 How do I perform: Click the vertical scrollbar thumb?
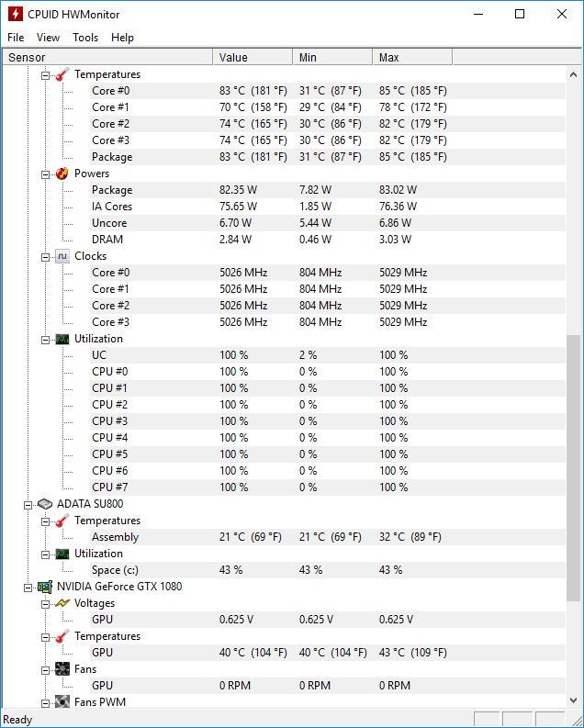point(574,468)
